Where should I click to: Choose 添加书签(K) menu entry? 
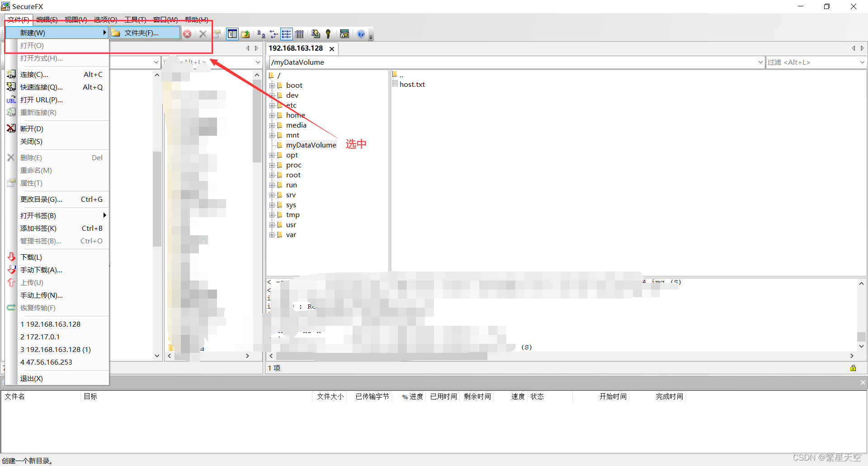57,228
